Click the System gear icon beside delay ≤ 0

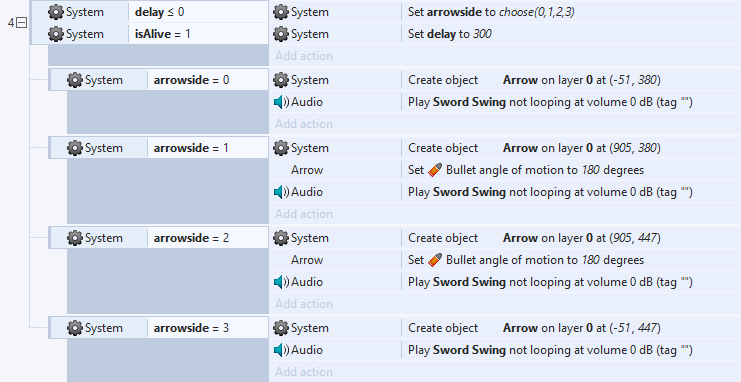pyautogui.click(x=56, y=12)
